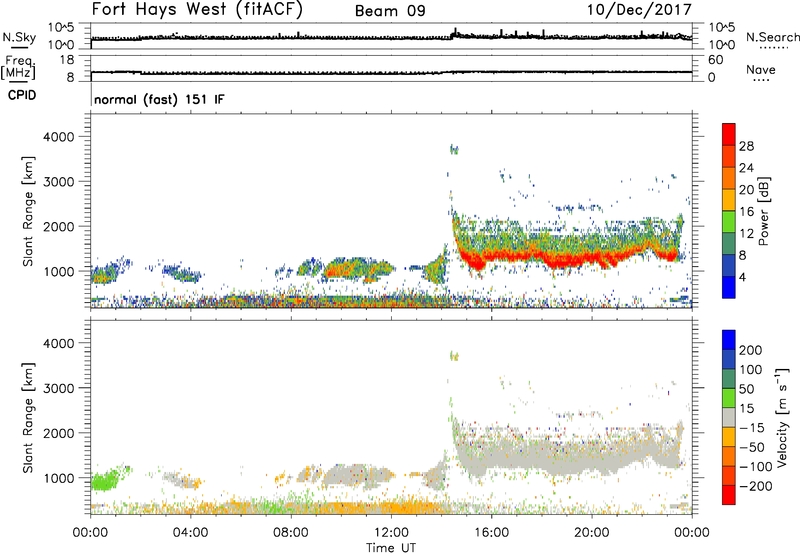Click the red top segment of Power color bar
Image resolution: width=800 pixels, height=554 pixels.
(x=729, y=134)
